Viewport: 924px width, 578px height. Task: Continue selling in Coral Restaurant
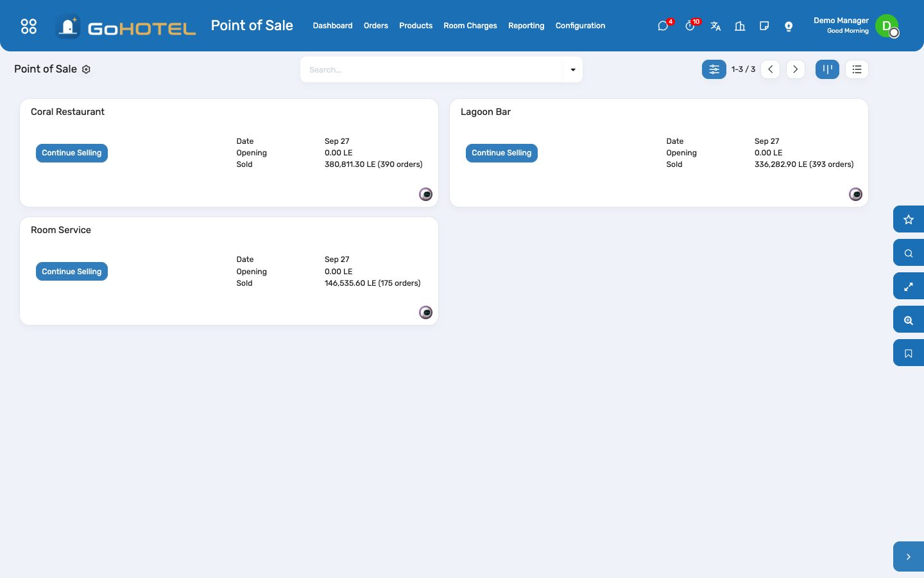click(x=72, y=153)
